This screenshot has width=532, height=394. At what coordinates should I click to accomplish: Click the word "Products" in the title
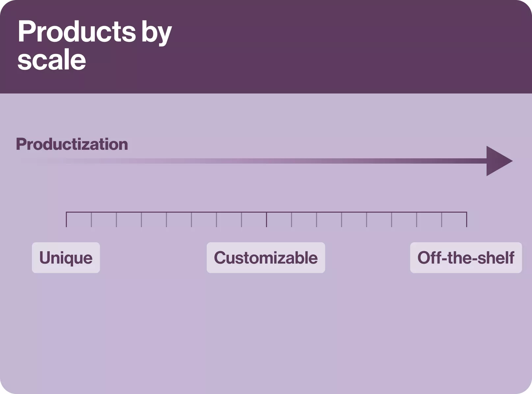point(76,32)
